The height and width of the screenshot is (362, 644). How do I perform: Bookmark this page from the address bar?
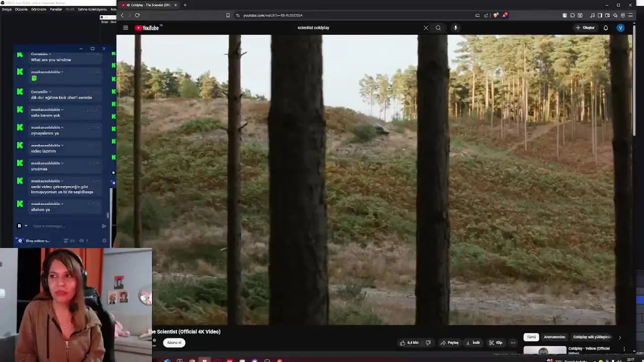pos(228,15)
